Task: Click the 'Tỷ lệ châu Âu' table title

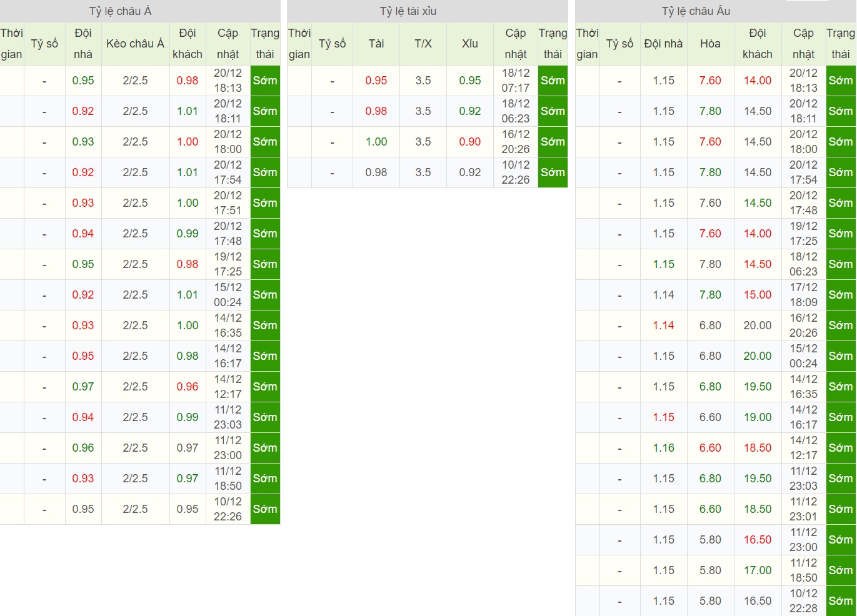Action: click(696, 11)
